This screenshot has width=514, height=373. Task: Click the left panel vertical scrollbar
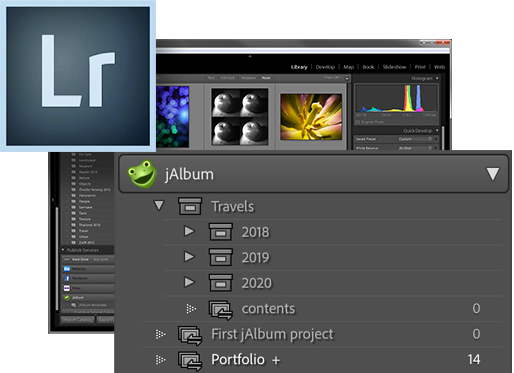point(57,258)
